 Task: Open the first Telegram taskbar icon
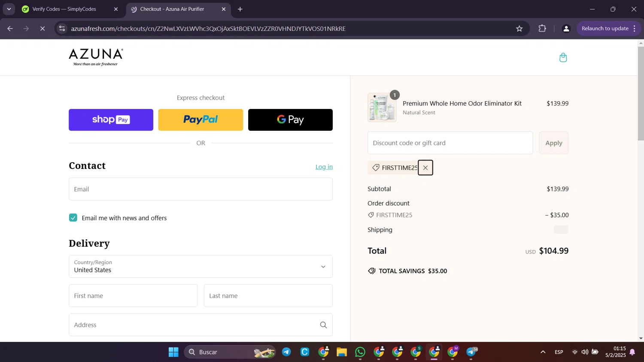286,352
